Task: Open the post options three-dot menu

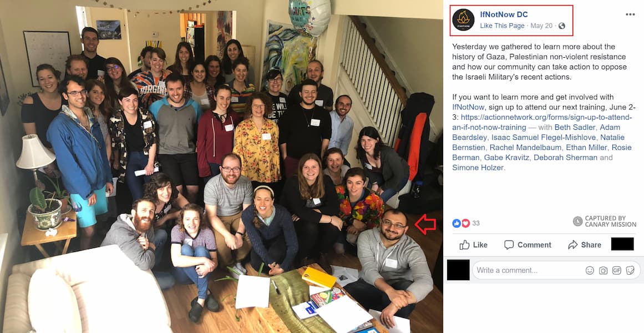Action: click(630, 14)
